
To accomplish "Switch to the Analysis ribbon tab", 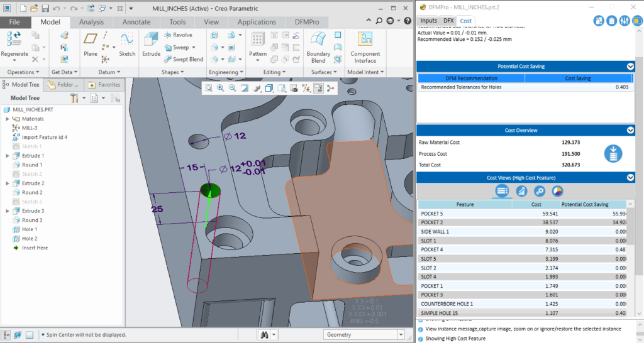I will [91, 22].
